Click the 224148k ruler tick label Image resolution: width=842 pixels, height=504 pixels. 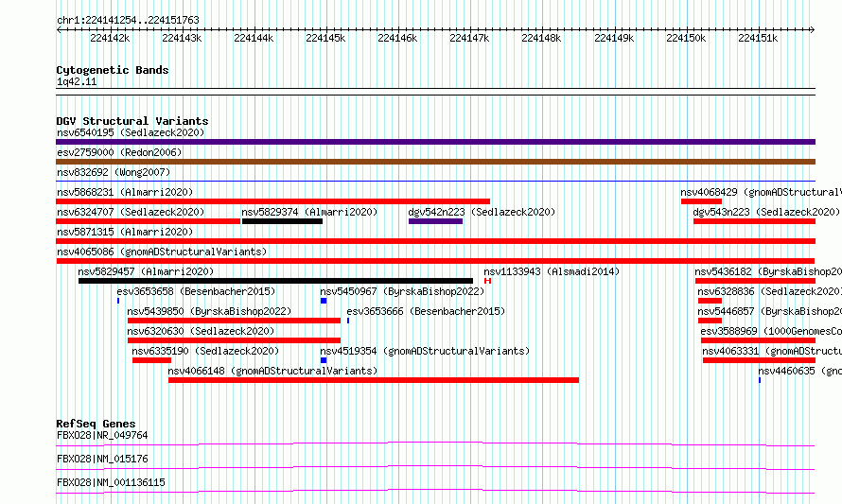(541, 38)
